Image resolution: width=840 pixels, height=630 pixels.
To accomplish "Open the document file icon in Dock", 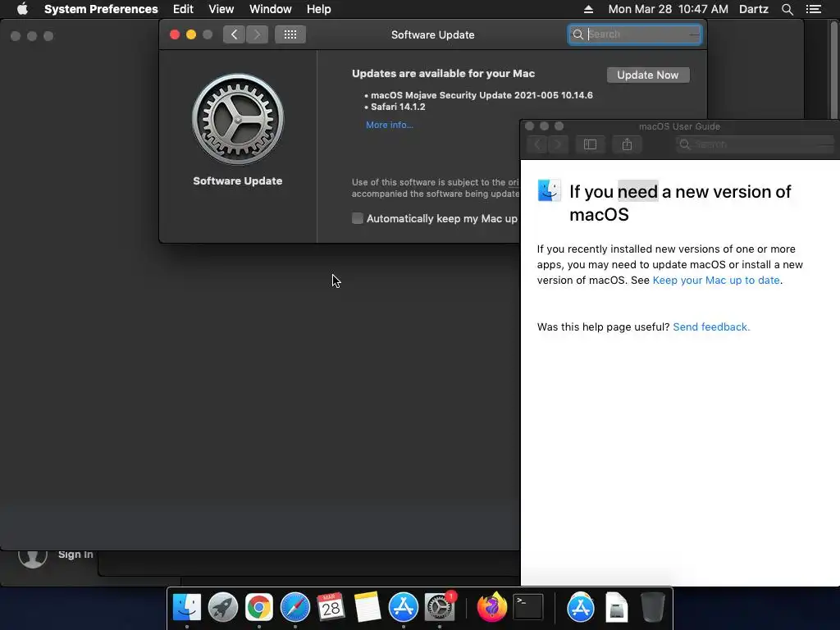I will coord(617,607).
